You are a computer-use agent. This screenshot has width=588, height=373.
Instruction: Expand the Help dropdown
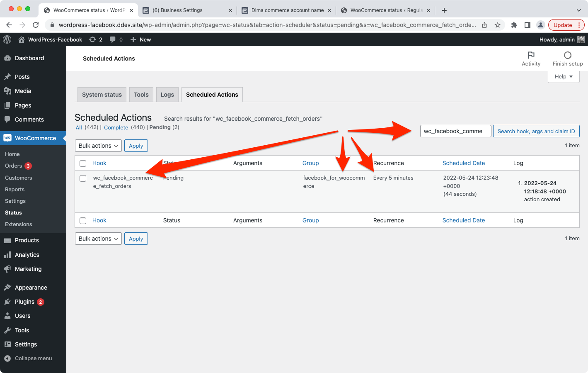click(564, 76)
